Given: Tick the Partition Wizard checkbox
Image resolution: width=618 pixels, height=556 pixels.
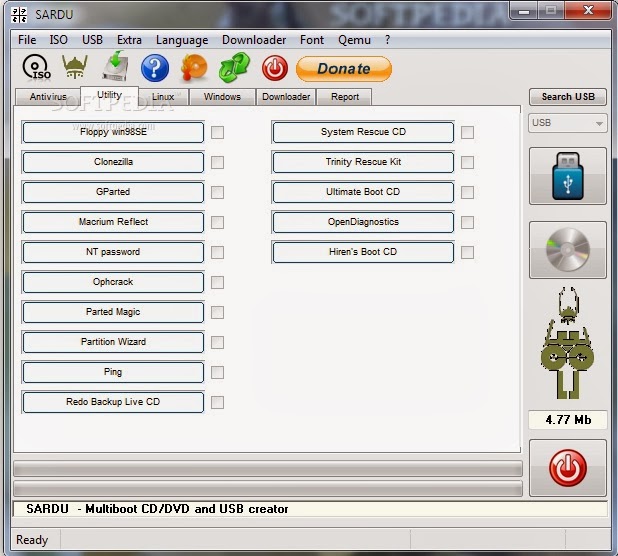Looking at the screenshot, I should pos(218,342).
